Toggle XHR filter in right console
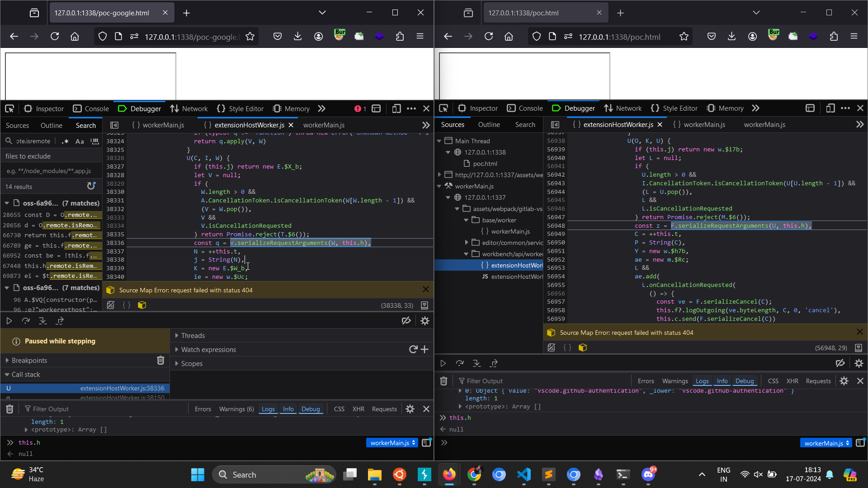 (x=792, y=381)
